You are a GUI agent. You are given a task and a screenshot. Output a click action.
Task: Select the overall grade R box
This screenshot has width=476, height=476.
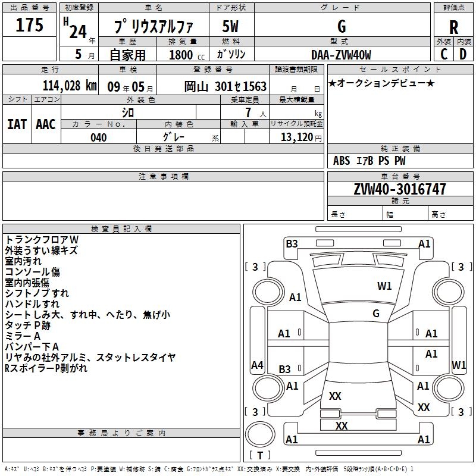coord(453,27)
